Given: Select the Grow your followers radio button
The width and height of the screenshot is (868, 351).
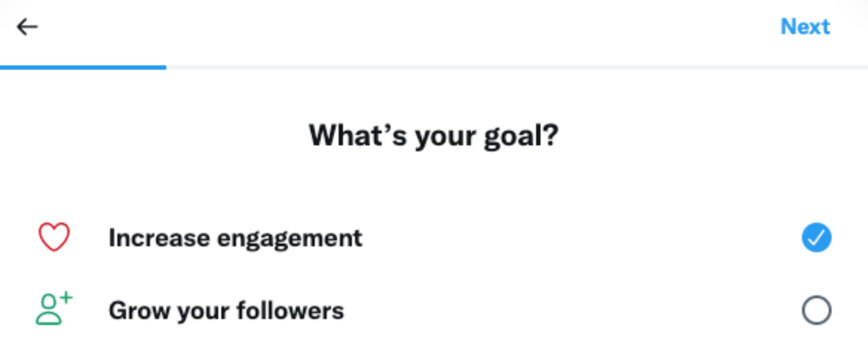Looking at the screenshot, I should [x=816, y=310].
